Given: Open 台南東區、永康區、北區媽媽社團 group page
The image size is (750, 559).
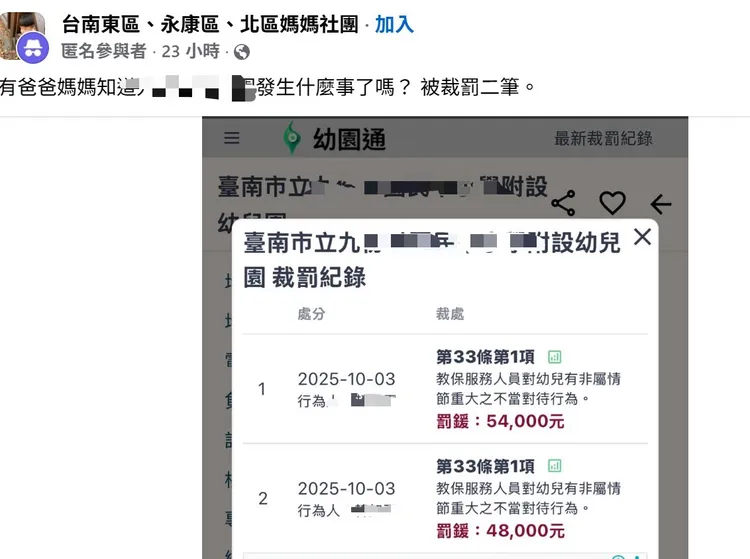Looking at the screenshot, I should click(210, 24).
